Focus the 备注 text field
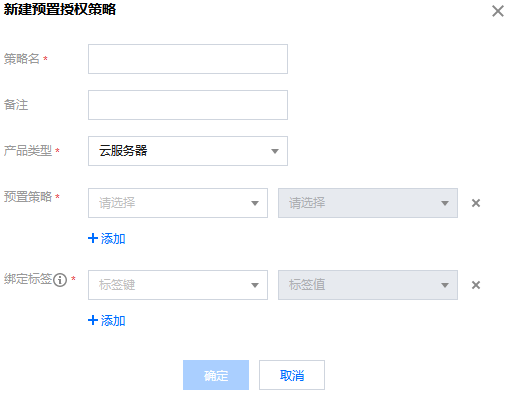This screenshot has height=393, width=506. (188, 105)
